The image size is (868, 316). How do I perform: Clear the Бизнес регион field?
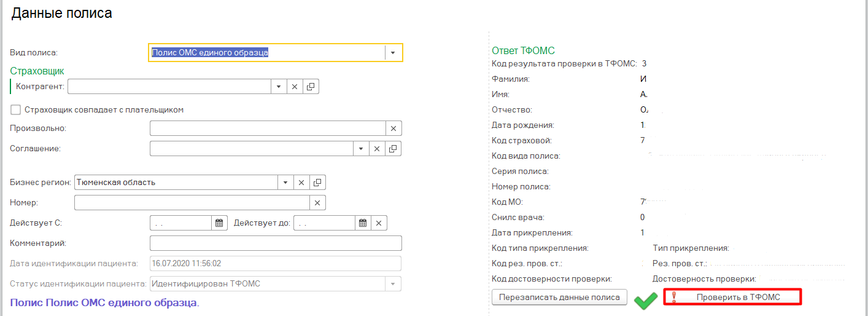(301, 183)
